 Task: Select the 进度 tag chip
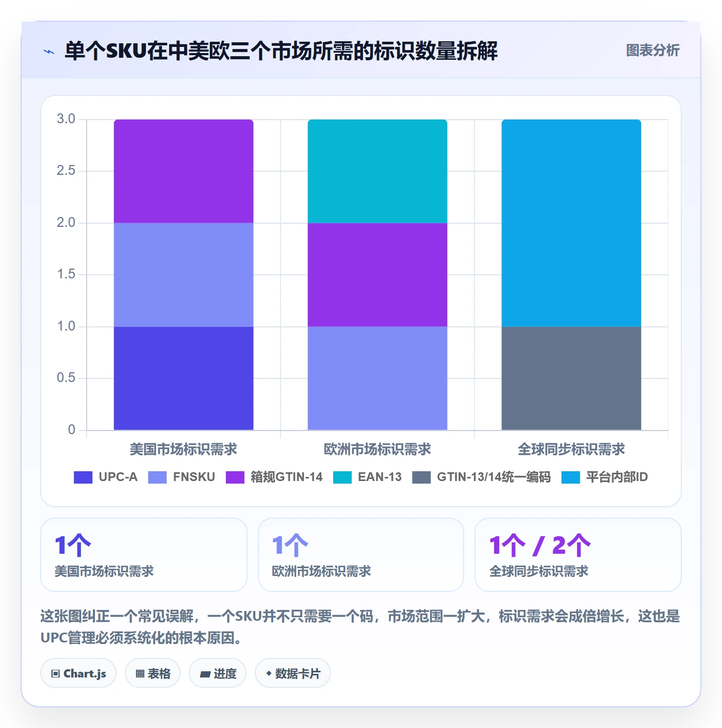(x=218, y=673)
